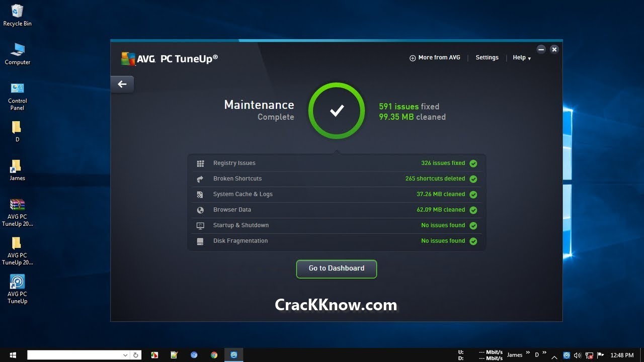Open the Recycle Bin desktop icon
The image size is (644, 362).
(17, 15)
